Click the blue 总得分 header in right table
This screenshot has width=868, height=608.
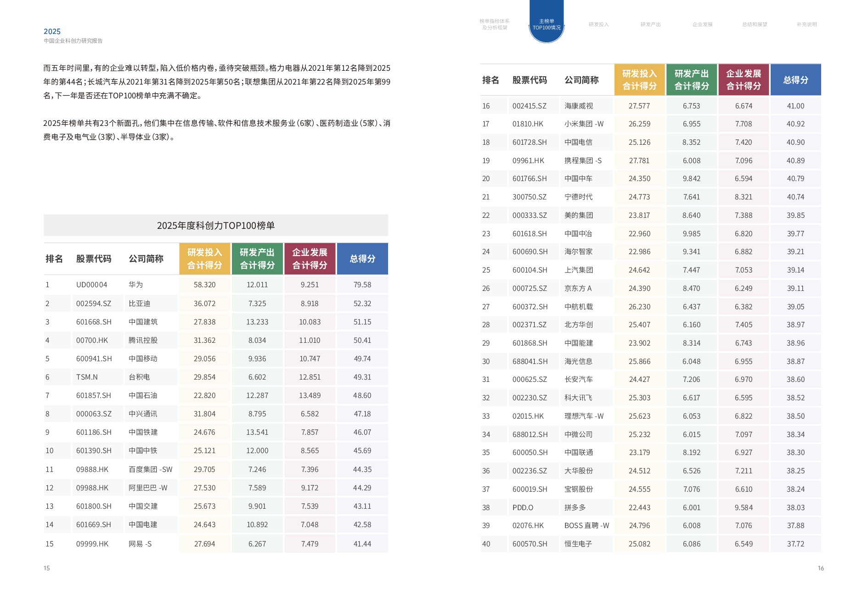coord(795,80)
